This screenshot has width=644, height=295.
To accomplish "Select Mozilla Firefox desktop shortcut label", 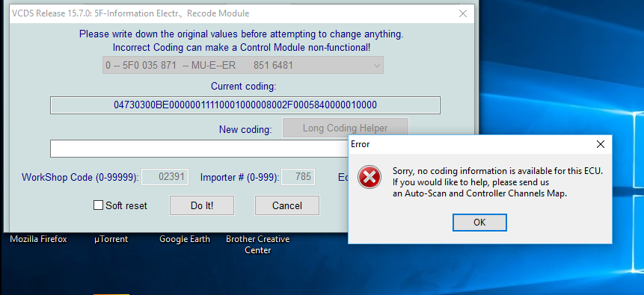I will [38, 239].
